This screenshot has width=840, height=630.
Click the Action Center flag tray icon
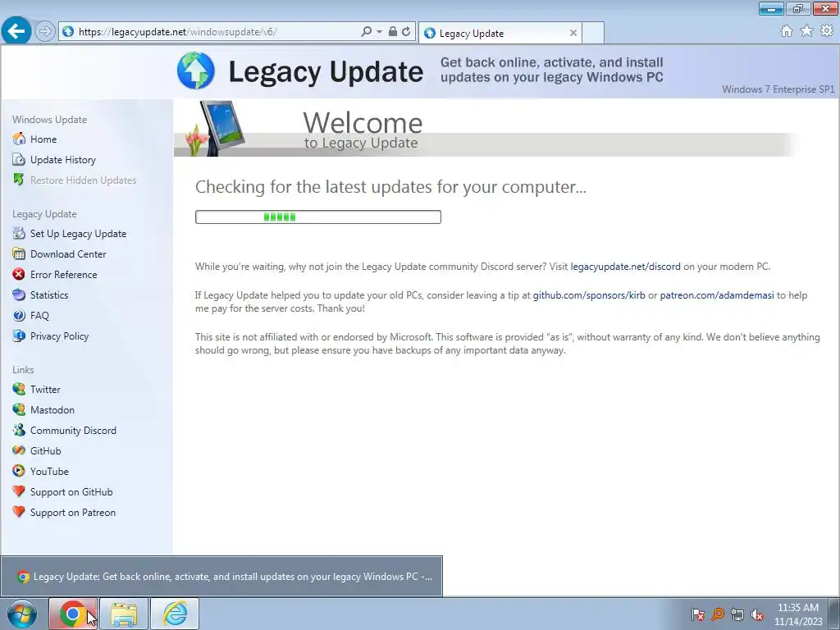[x=697, y=614]
